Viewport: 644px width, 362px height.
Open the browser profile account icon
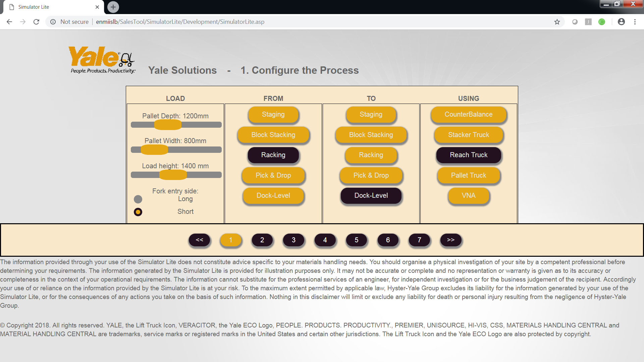tap(621, 22)
